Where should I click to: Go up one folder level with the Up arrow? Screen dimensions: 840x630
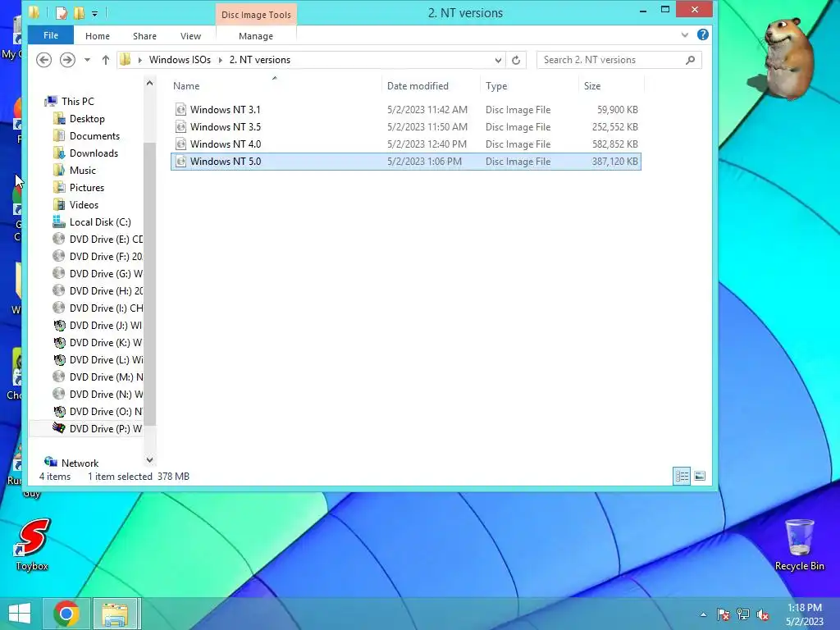[x=106, y=60]
